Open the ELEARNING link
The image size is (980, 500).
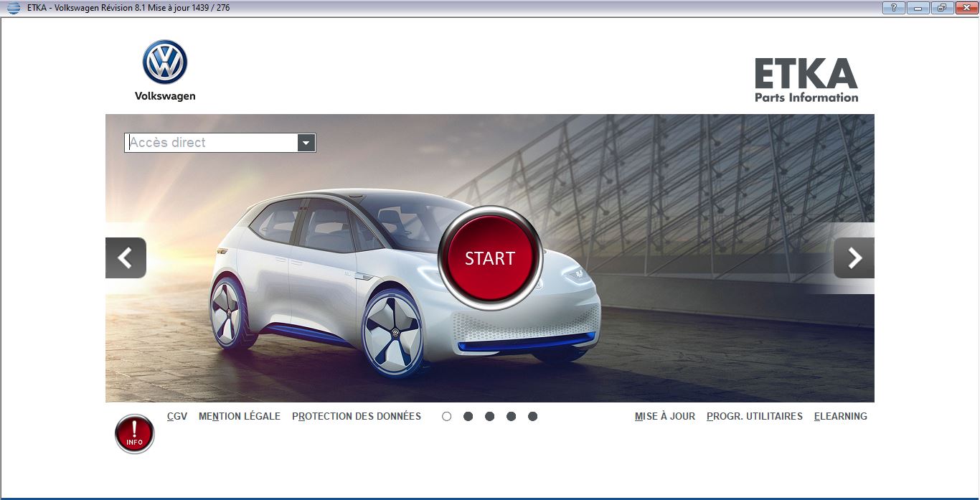click(x=841, y=416)
